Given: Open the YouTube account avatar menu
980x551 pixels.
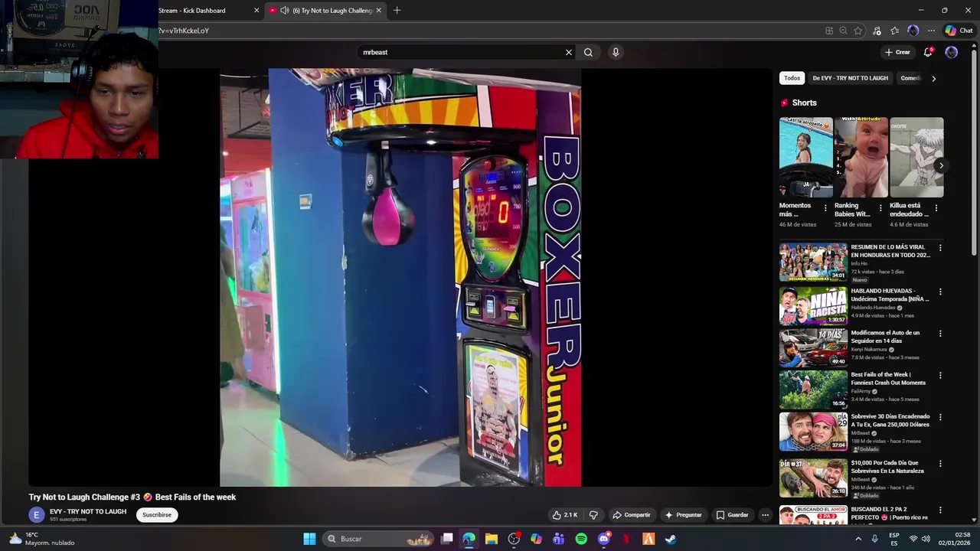Looking at the screenshot, I should pyautogui.click(x=952, y=52).
